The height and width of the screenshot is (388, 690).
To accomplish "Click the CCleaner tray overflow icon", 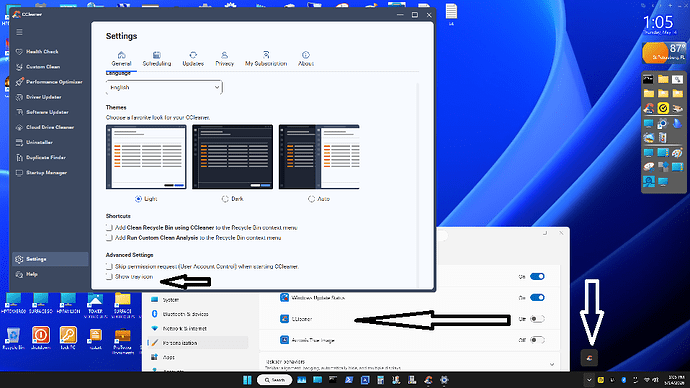I will pyautogui.click(x=589, y=358).
